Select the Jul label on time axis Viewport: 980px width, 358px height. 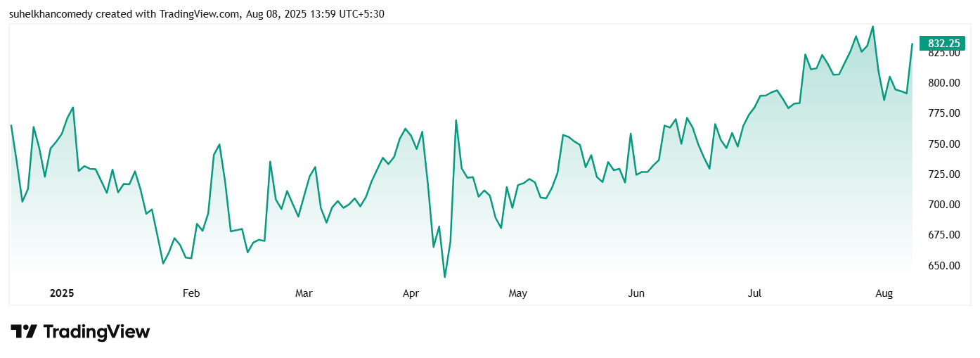754,293
